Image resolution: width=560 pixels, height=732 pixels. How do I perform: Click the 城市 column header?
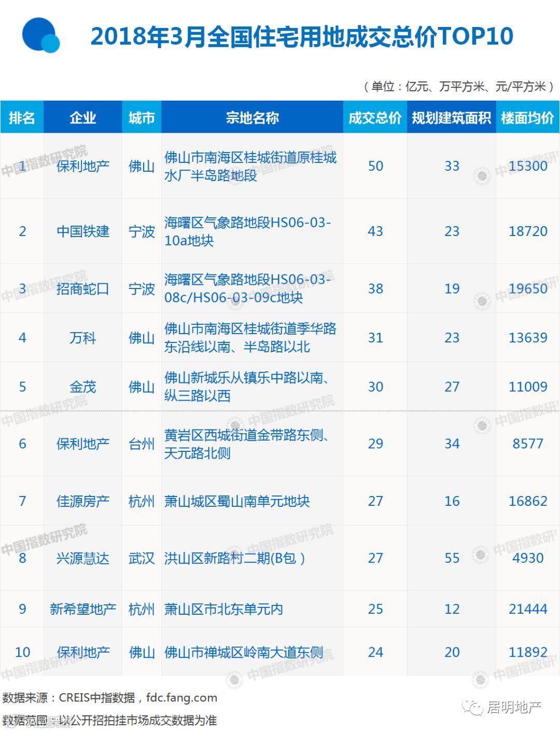point(142,118)
